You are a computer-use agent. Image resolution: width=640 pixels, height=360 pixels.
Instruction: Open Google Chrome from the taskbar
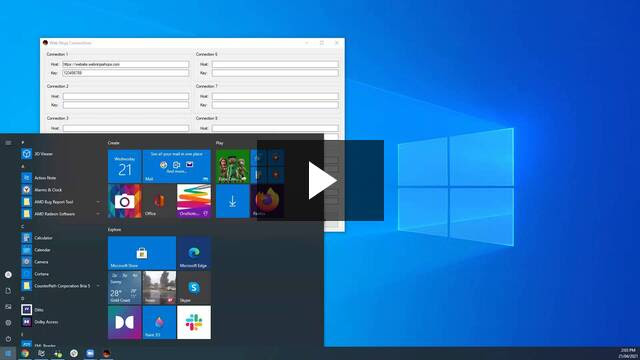(x=25, y=353)
